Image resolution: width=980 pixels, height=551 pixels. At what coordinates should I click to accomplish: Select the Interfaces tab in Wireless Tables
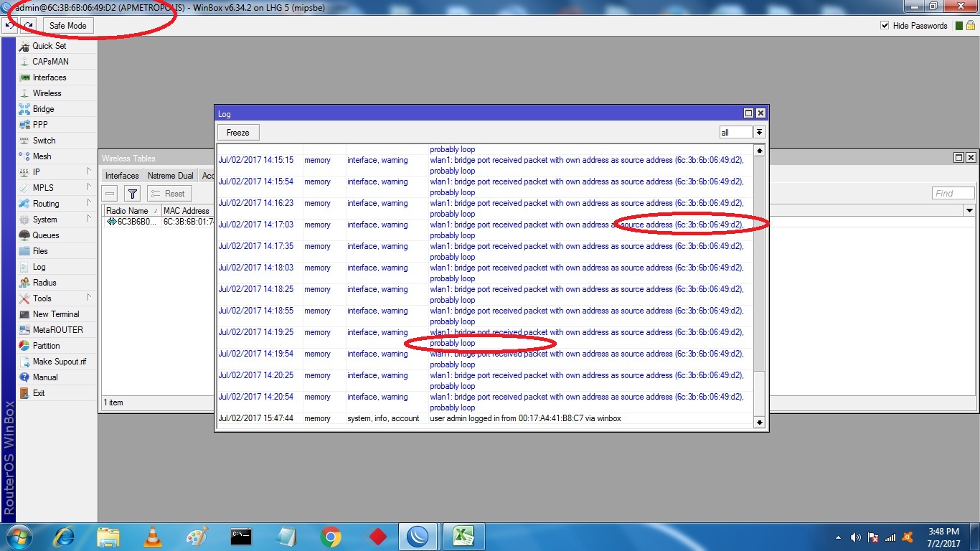121,175
